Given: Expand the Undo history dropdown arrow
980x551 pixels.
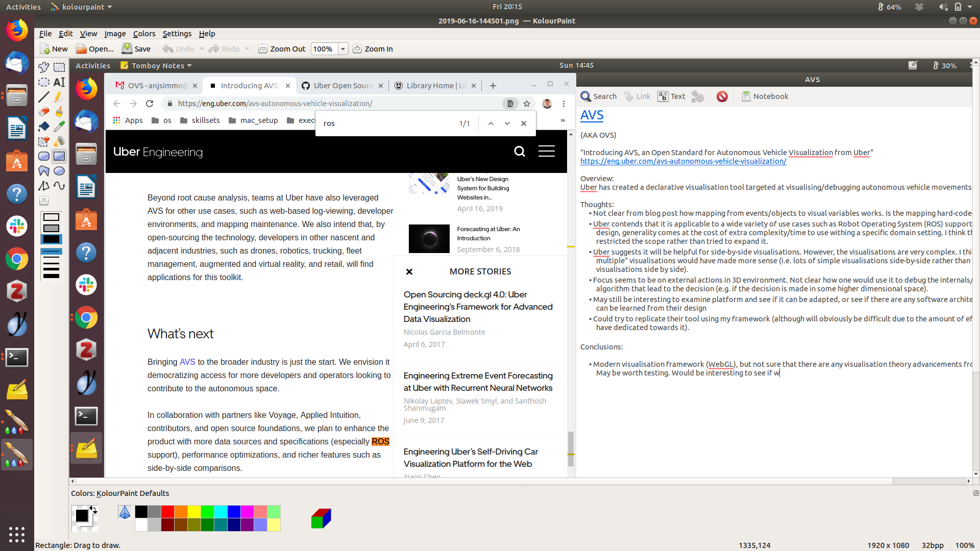Looking at the screenshot, I should click(202, 49).
